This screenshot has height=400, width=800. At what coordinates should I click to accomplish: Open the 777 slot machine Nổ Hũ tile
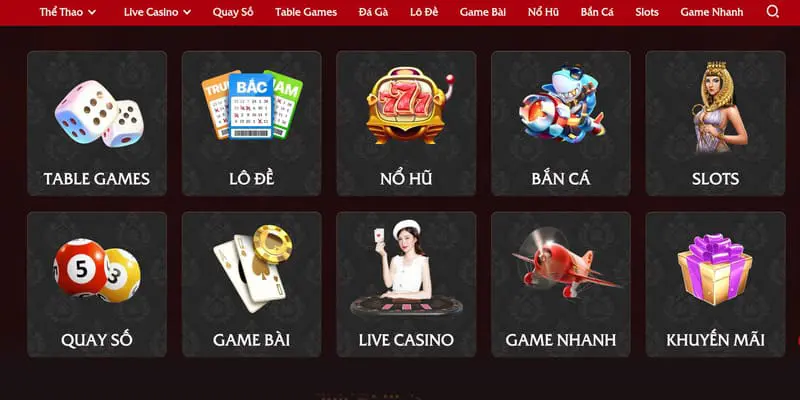tap(406, 123)
